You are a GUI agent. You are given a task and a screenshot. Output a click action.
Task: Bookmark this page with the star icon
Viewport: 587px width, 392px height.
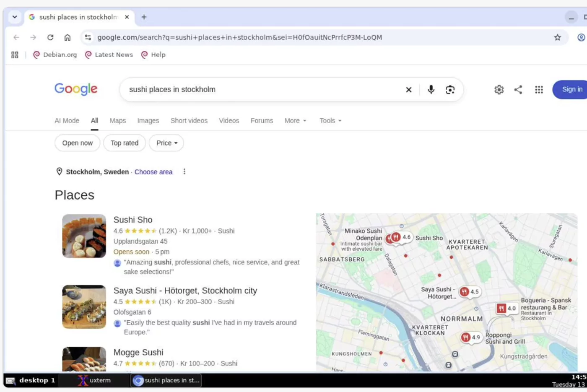pyautogui.click(x=557, y=37)
